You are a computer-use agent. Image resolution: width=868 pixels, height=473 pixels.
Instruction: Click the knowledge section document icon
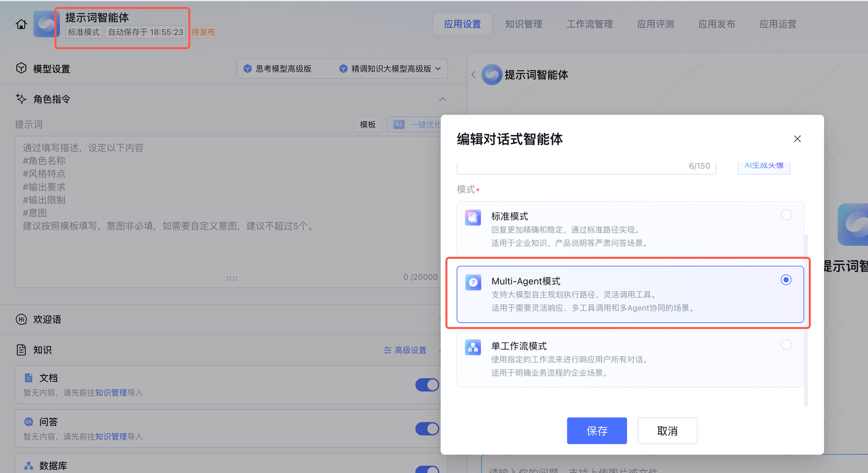click(21, 350)
